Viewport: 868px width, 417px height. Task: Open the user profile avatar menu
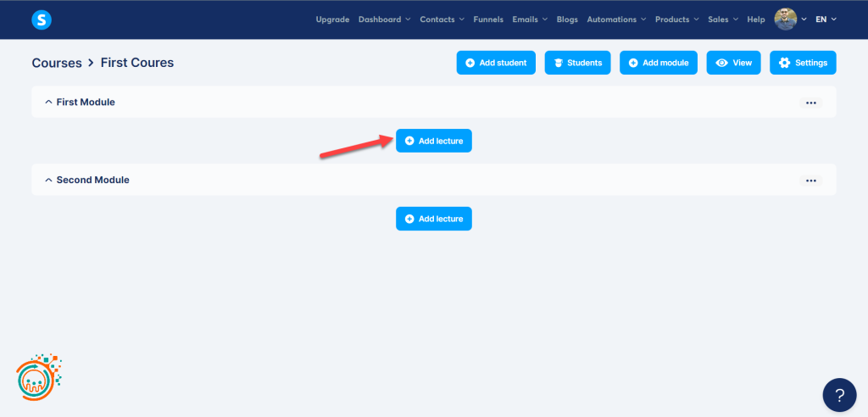(x=786, y=19)
